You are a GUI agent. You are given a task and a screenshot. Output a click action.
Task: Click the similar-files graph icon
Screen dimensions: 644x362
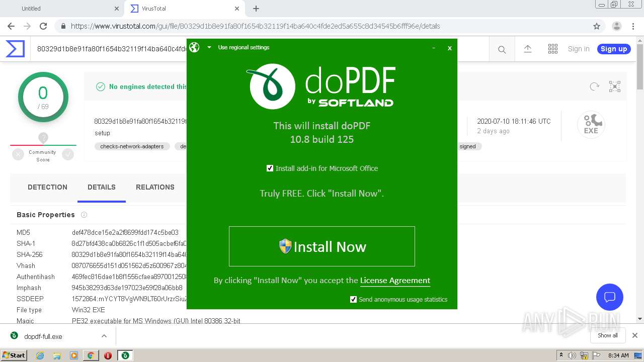point(615,86)
